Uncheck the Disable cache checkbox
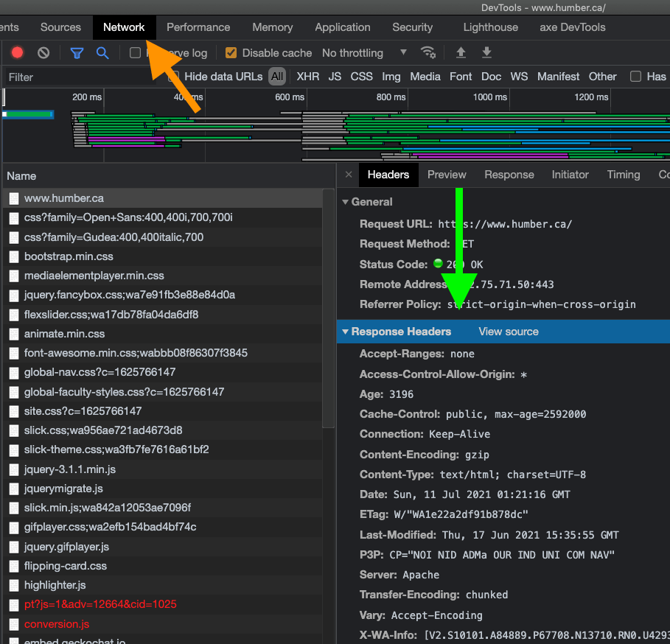 click(231, 53)
